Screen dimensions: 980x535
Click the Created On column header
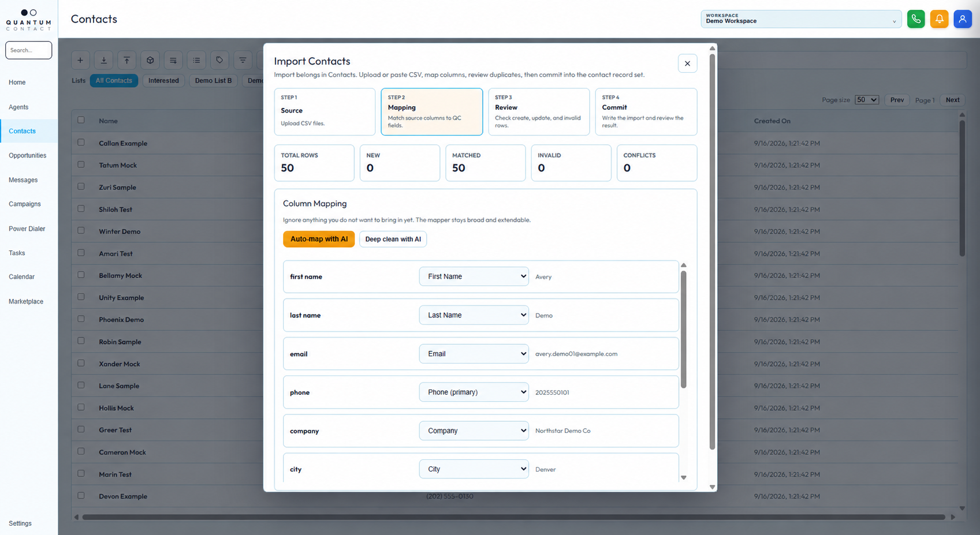772,121
